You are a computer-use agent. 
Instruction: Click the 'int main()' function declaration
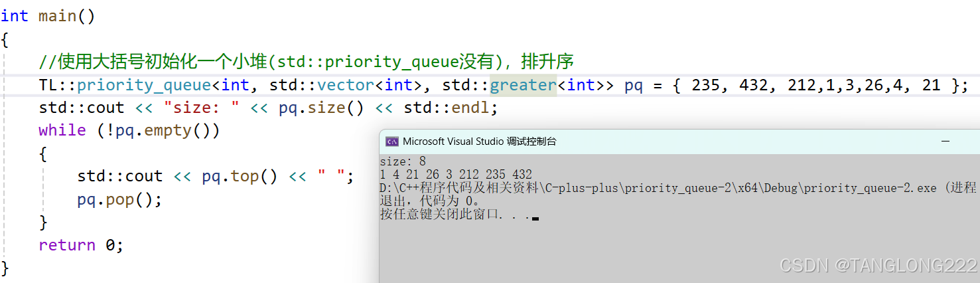click(x=48, y=16)
